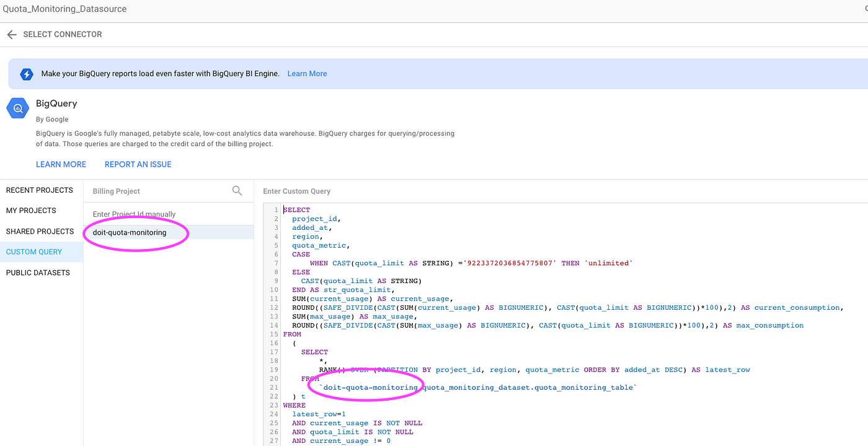Click the BigQuery connector title

point(56,103)
